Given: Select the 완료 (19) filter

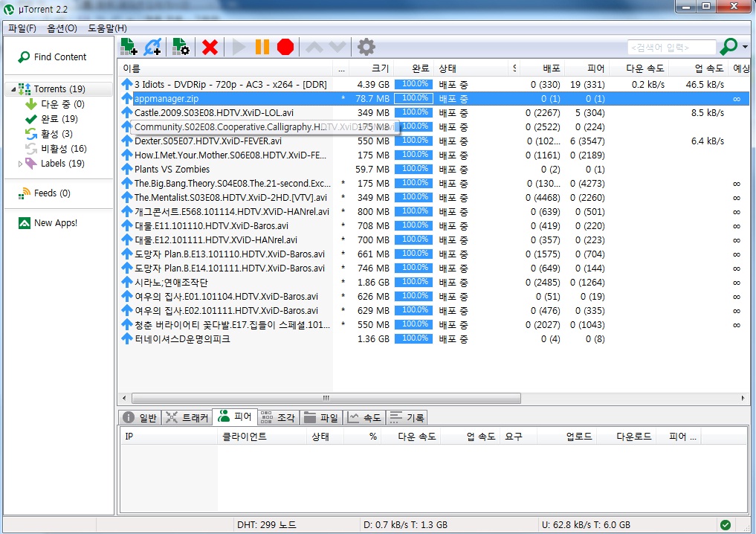Looking at the screenshot, I should 51,119.
